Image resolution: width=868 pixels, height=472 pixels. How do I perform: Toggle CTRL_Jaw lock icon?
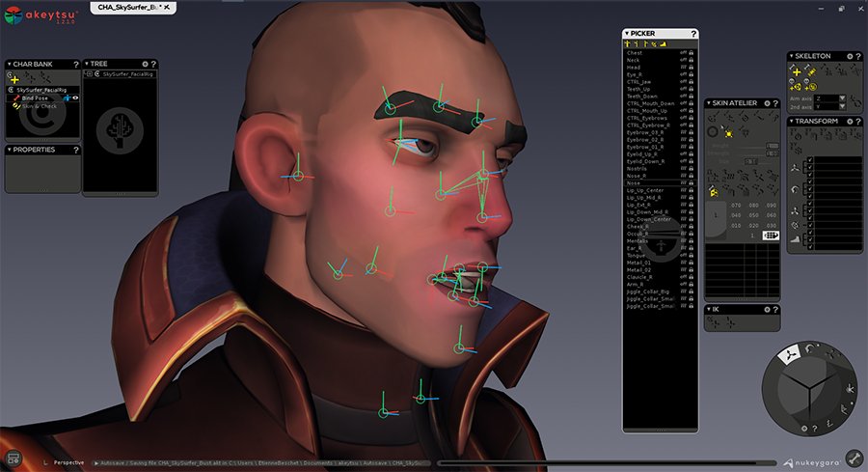pyautogui.click(x=691, y=81)
